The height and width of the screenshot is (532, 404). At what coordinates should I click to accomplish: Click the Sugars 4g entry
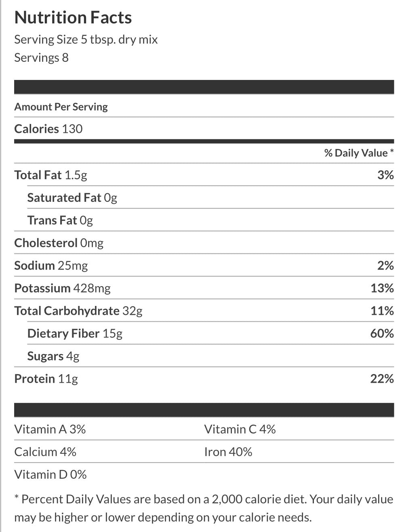click(53, 356)
